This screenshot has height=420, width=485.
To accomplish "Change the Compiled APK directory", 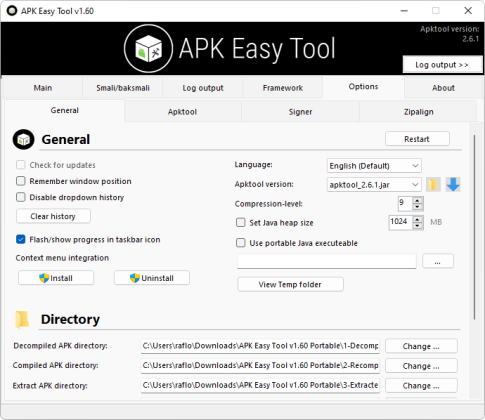I will pos(421,366).
